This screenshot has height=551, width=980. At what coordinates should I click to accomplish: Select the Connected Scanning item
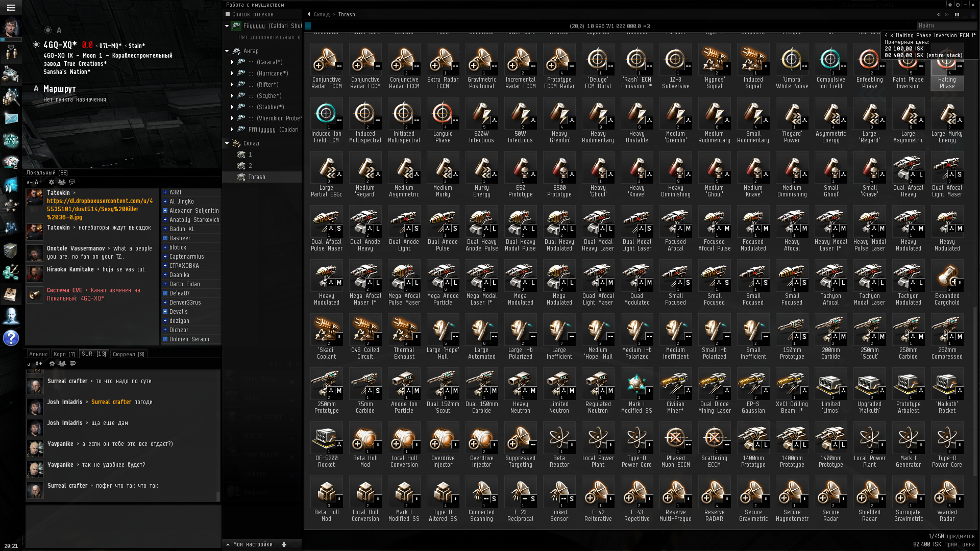[481, 499]
